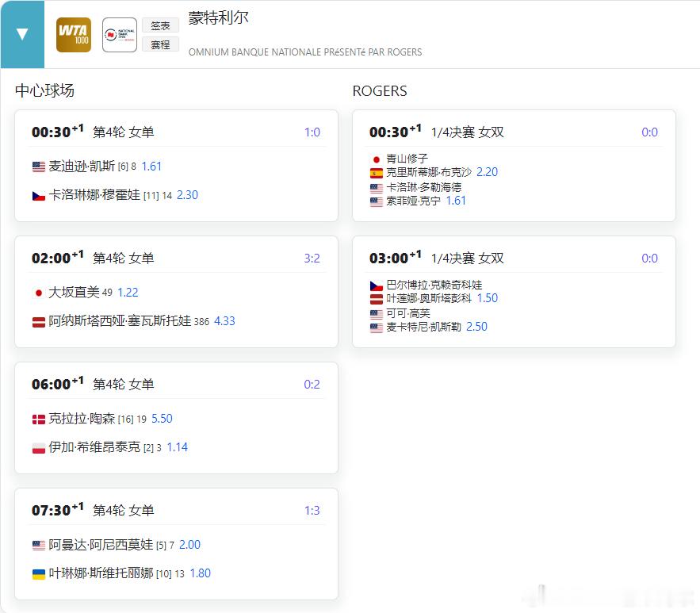Viewport: 700px width, 613px height.
Task: Open player 阿曼达·阿尼西莫娃
Action: tap(101, 544)
